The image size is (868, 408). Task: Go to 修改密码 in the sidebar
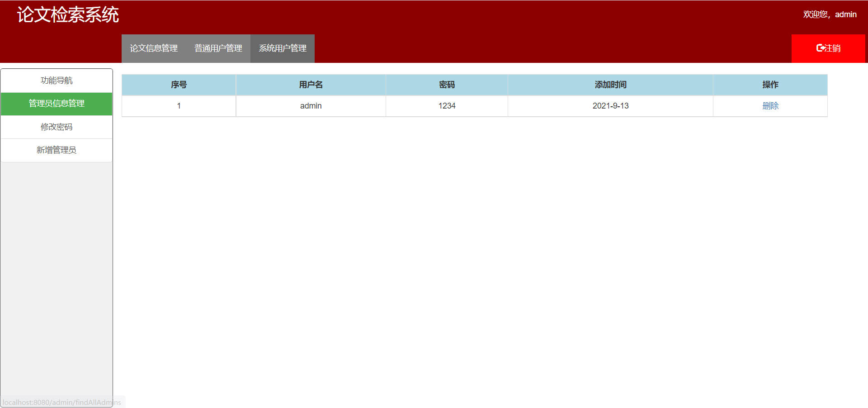(57, 127)
